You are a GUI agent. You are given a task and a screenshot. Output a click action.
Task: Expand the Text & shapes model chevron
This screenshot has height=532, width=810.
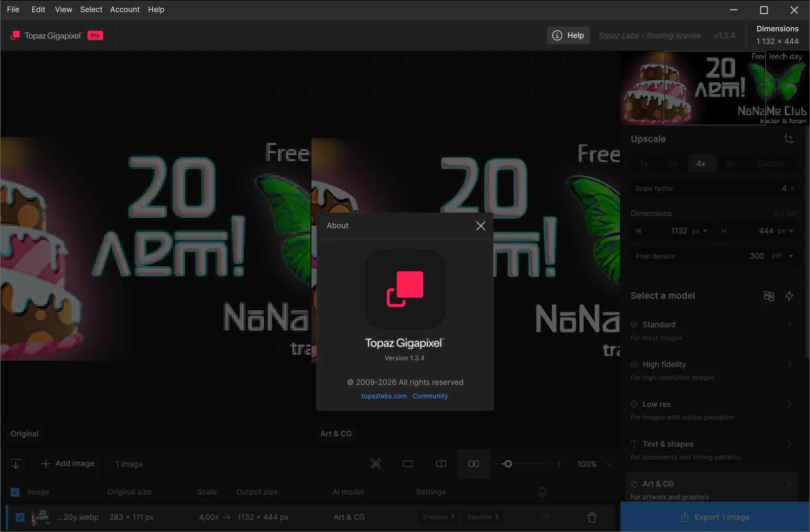tap(789, 444)
